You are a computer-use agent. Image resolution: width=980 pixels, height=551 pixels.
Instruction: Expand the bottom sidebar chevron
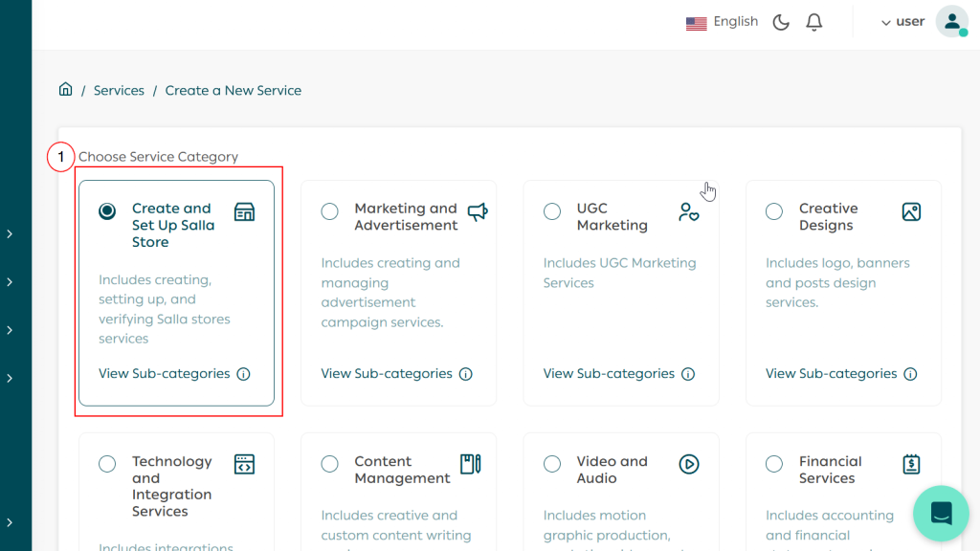pos(10,522)
